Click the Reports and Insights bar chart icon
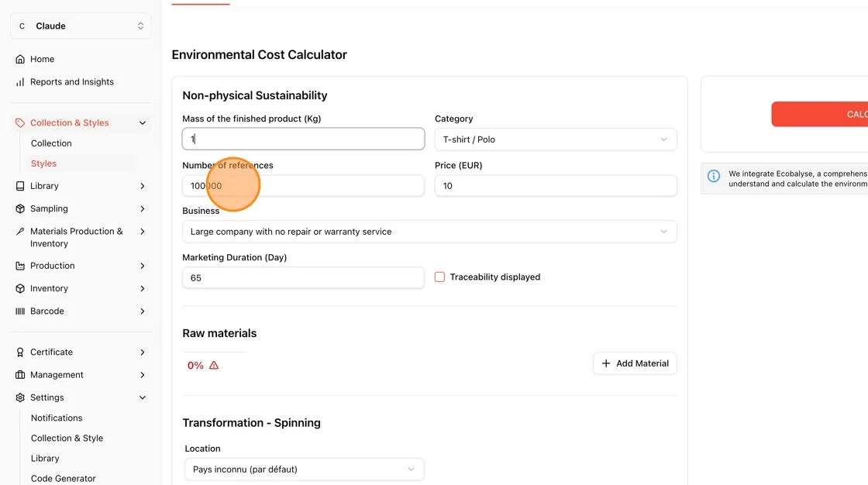868x485 pixels. click(x=20, y=82)
